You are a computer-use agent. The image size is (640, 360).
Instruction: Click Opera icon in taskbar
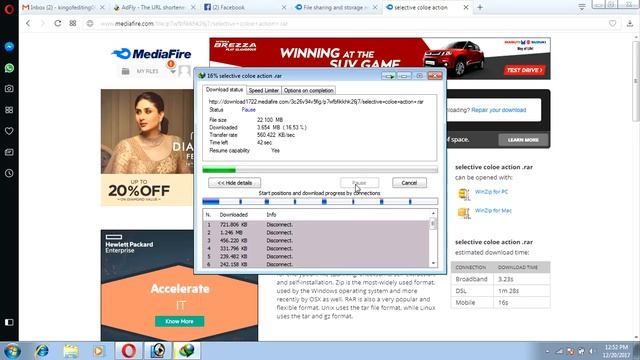pos(129,351)
